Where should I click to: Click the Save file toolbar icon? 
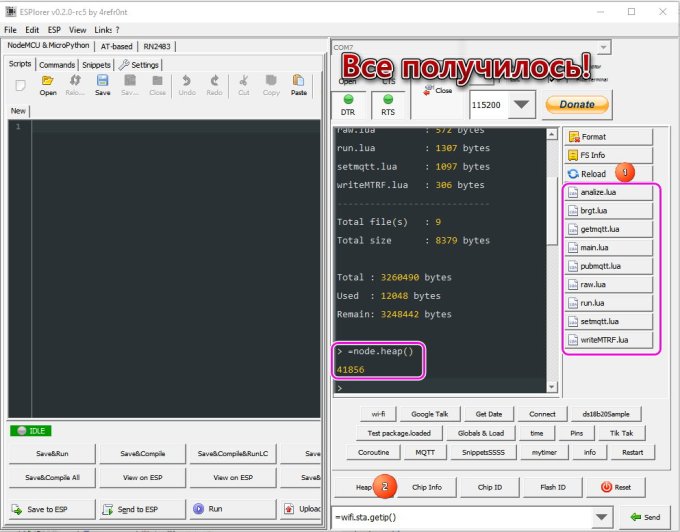pyautogui.click(x=102, y=85)
